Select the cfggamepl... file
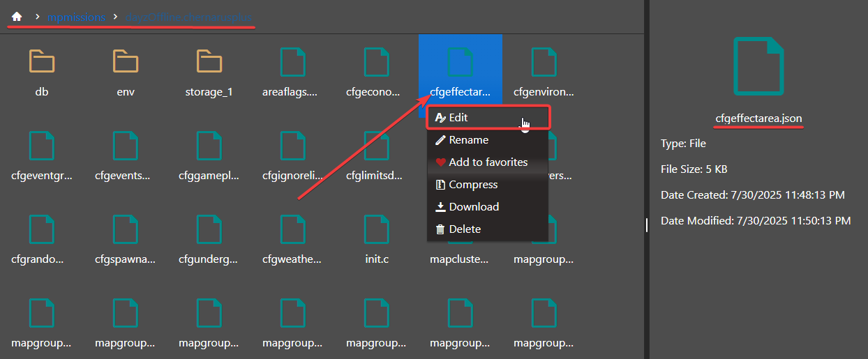The height and width of the screenshot is (359, 868). tap(209, 157)
